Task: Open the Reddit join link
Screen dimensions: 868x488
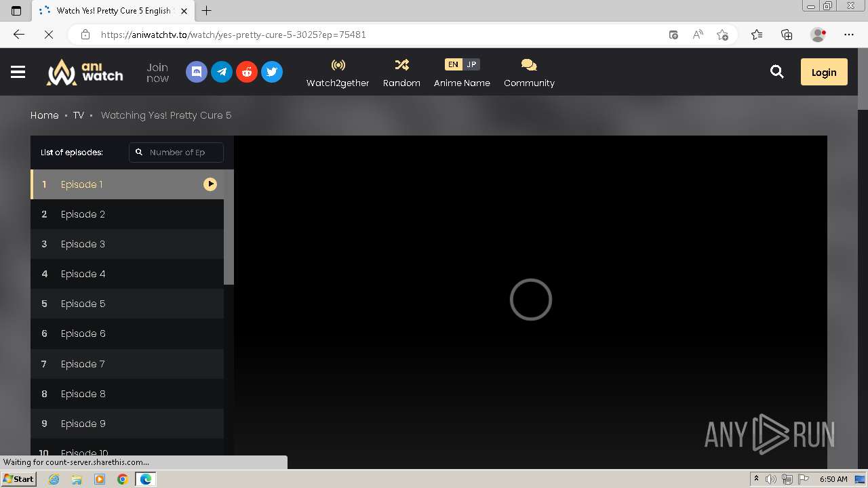Action: coord(247,72)
